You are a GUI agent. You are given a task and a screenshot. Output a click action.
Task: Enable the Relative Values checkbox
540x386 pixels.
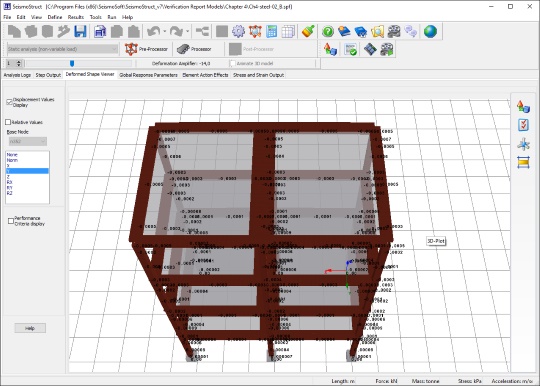8,122
